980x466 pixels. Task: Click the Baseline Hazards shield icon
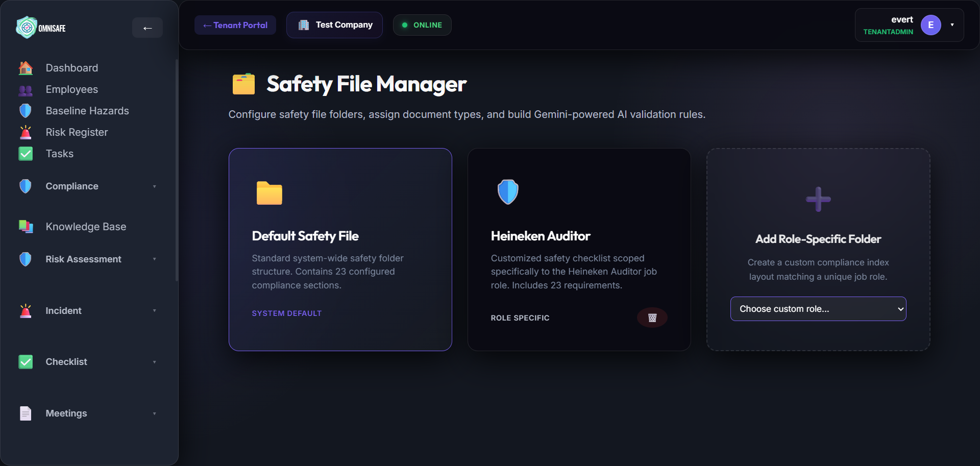pos(26,111)
